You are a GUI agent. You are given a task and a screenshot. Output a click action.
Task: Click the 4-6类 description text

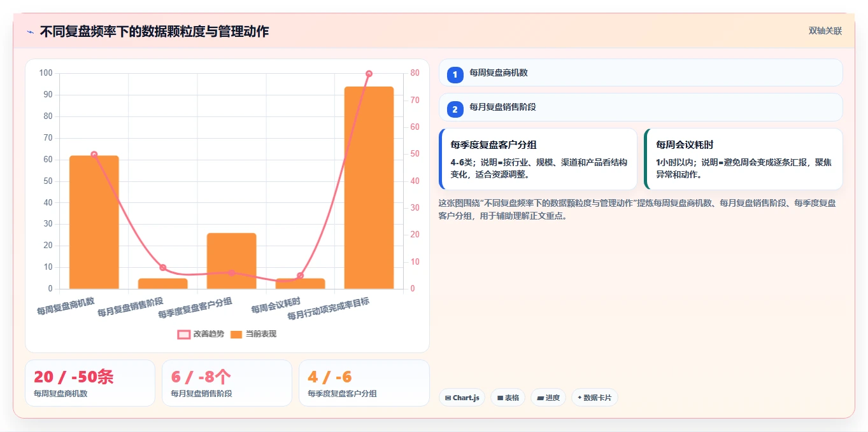point(540,168)
